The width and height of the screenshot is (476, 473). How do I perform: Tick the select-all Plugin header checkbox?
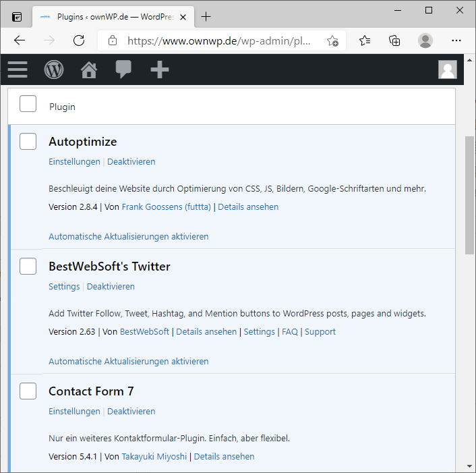[28, 104]
